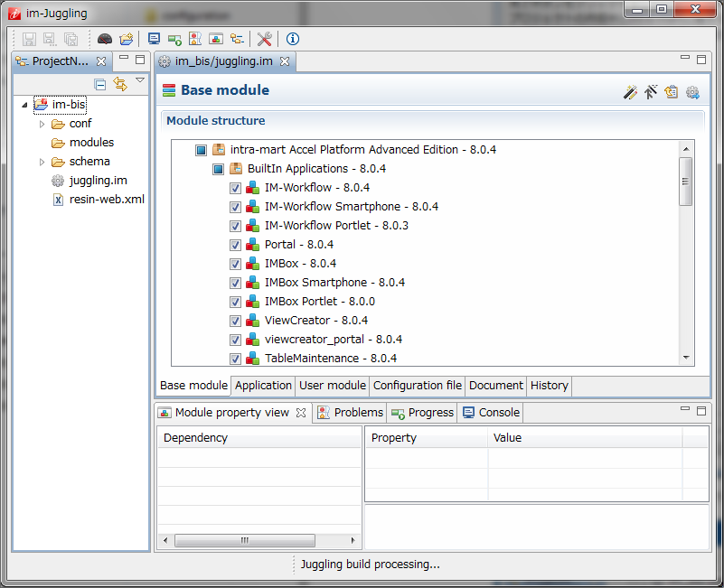Click the speedometer gauge toolbar icon

[105, 39]
